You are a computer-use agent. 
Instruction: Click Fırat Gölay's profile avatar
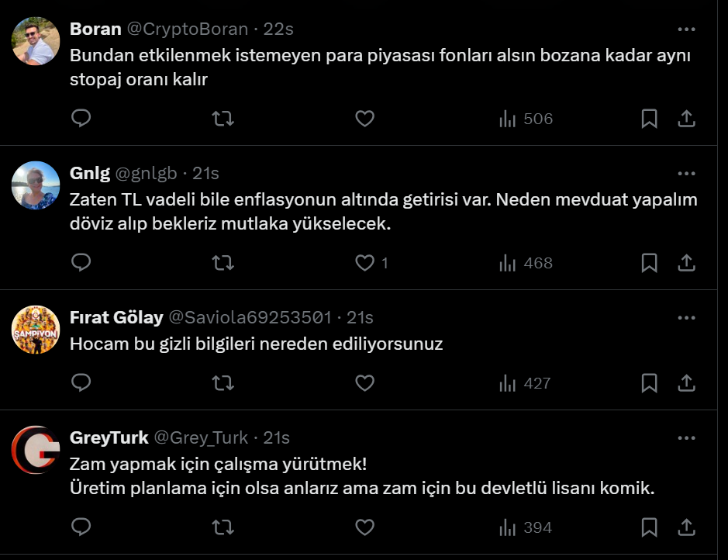tap(36, 330)
